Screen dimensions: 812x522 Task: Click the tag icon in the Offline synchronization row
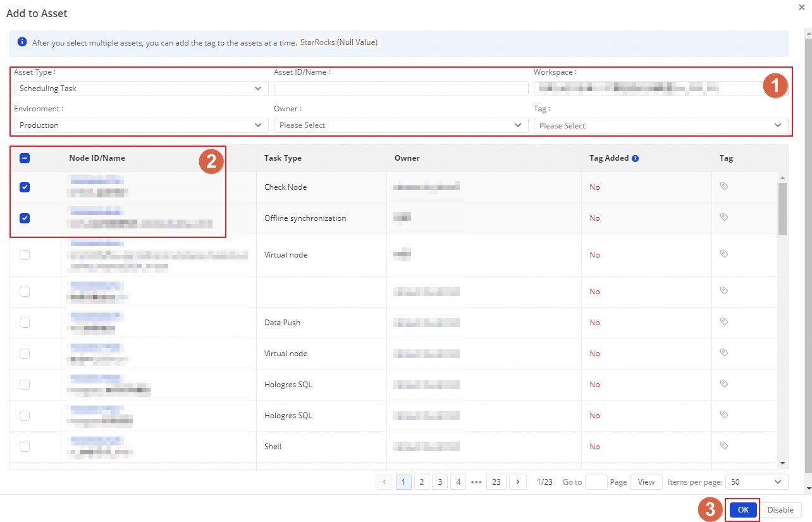point(724,218)
